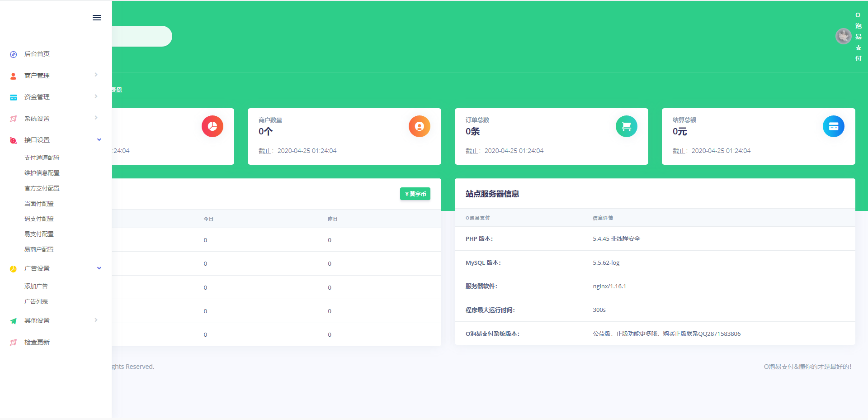The image size is (868, 420).
Task: Open 资金管理 menu item
Action: (x=37, y=97)
